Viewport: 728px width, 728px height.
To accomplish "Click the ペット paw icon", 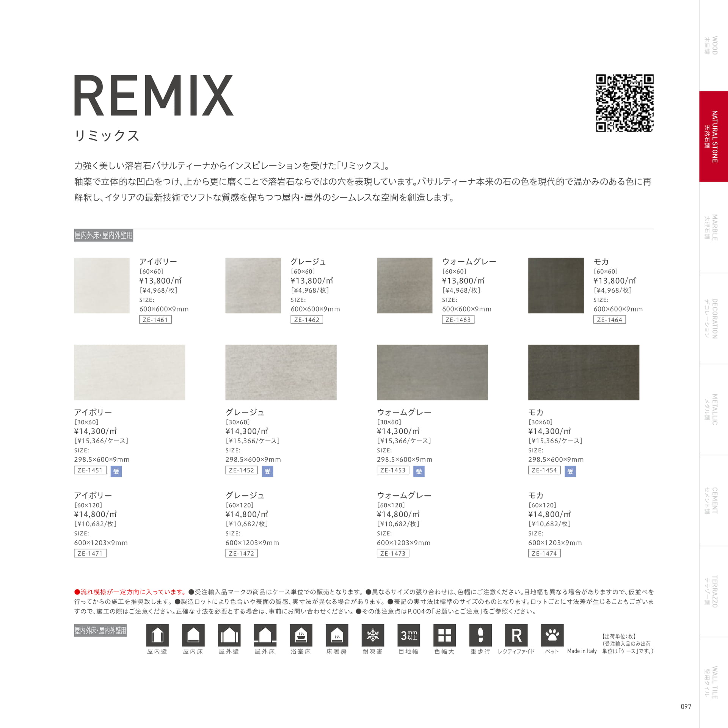I will (x=552, y=635).
